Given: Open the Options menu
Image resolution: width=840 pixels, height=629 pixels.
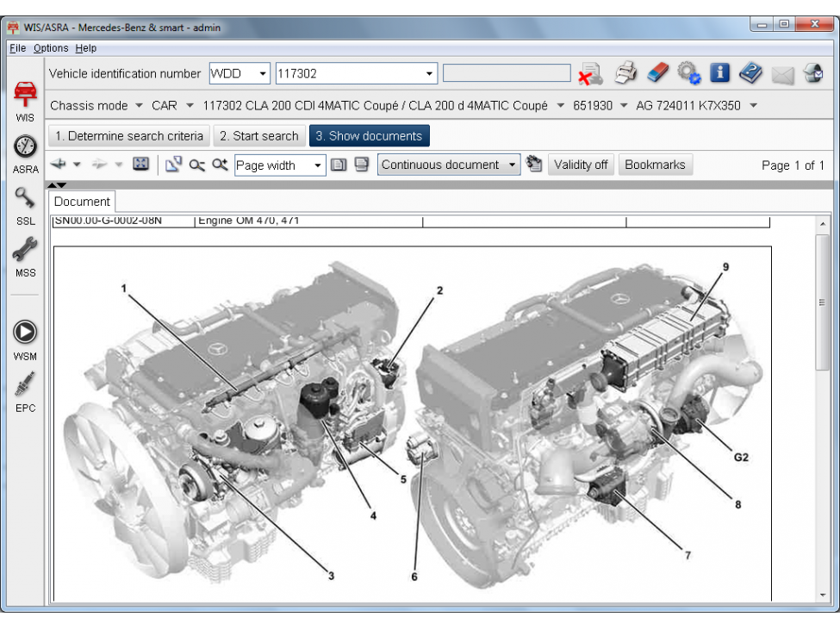Looking at the screenshot, I should [51, 48].
